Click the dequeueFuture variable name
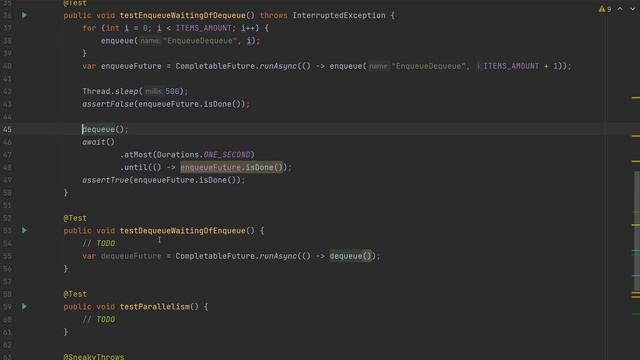Screen dimensions: 640x360 pos(131,256)
